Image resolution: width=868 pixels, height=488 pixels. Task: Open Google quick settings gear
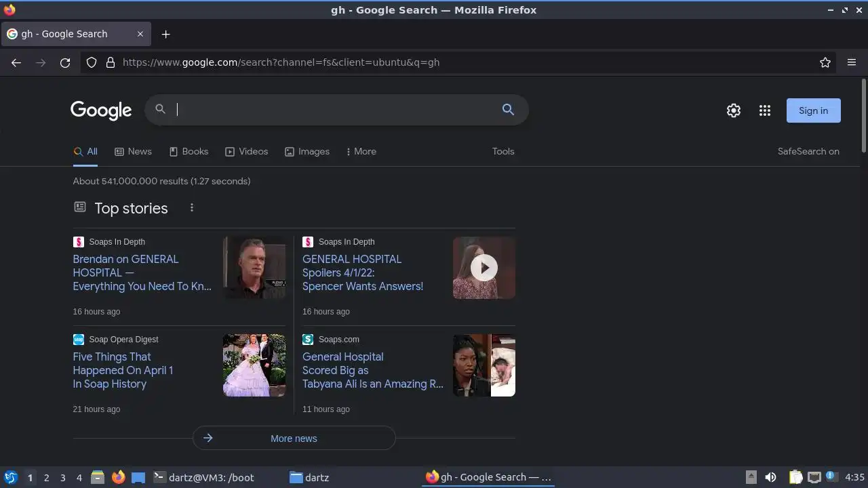click(x=734, y=110)
